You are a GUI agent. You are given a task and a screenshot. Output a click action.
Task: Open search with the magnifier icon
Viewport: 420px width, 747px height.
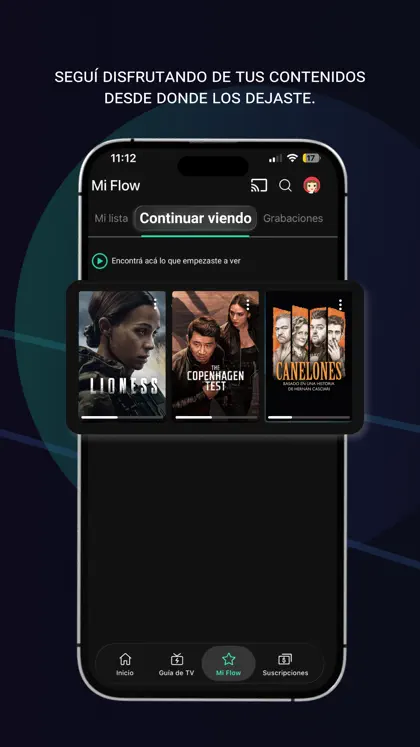coord(285,185)
